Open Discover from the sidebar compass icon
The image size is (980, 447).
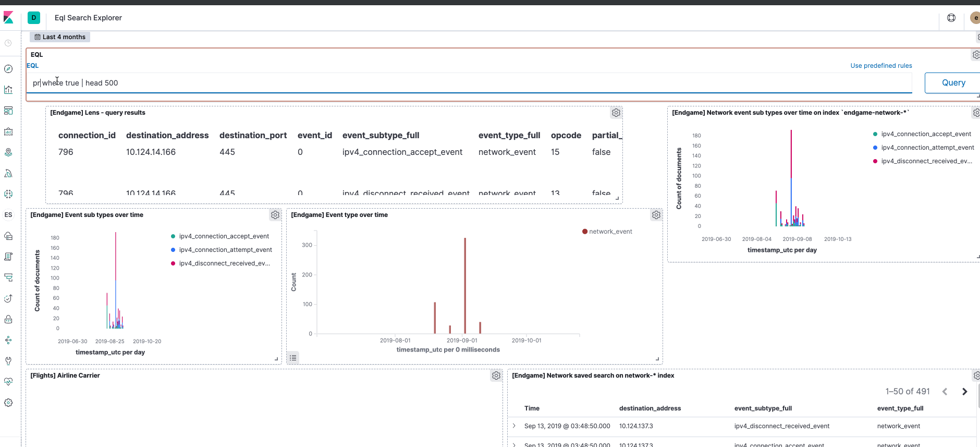tap(8, 69)
